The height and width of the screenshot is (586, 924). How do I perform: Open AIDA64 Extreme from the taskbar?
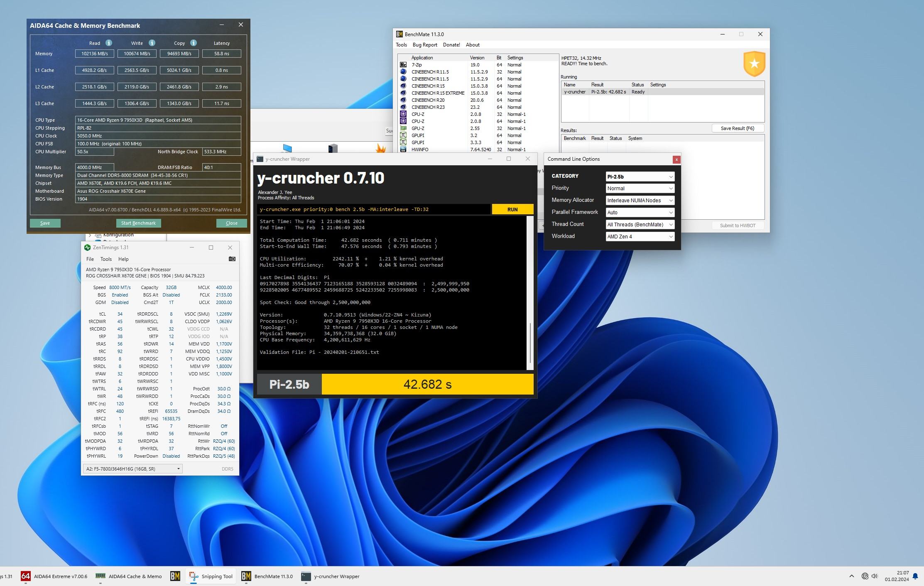(54, 576)
